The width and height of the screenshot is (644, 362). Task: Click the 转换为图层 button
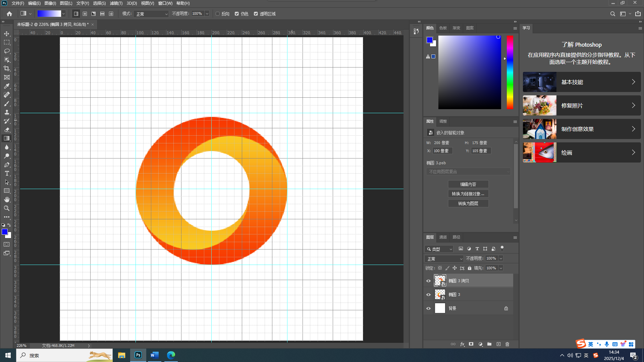[x=468, y=203]
